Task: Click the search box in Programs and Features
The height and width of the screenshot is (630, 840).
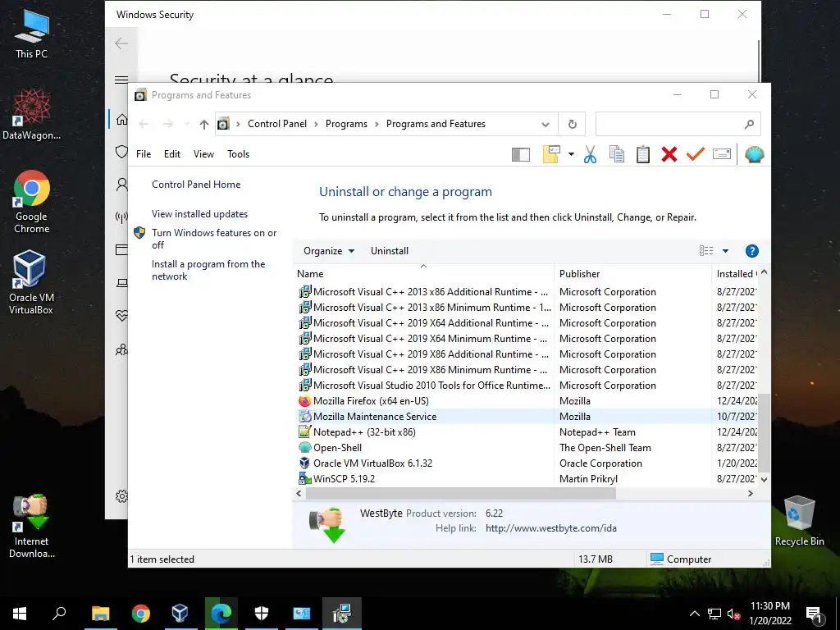Action: tap(678, 125)
